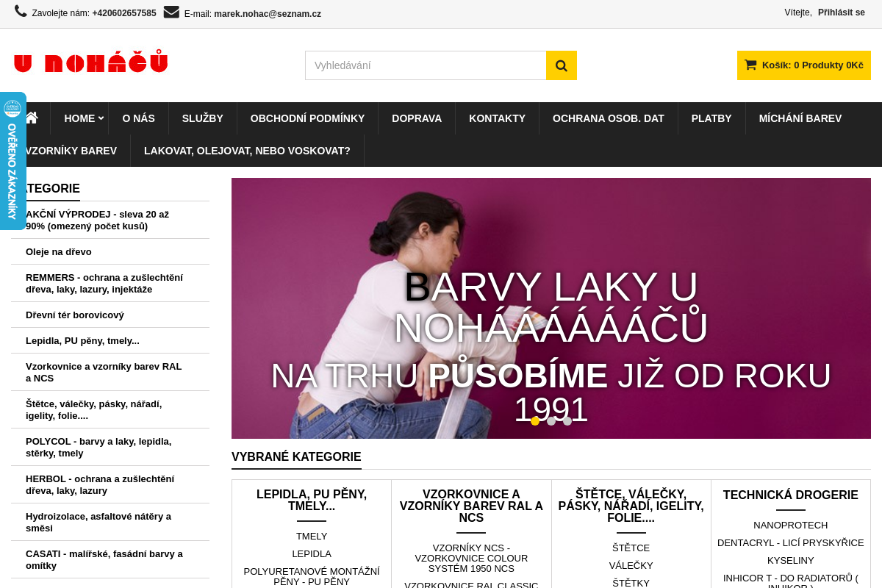Click the email envelope icon in the header

171,12
